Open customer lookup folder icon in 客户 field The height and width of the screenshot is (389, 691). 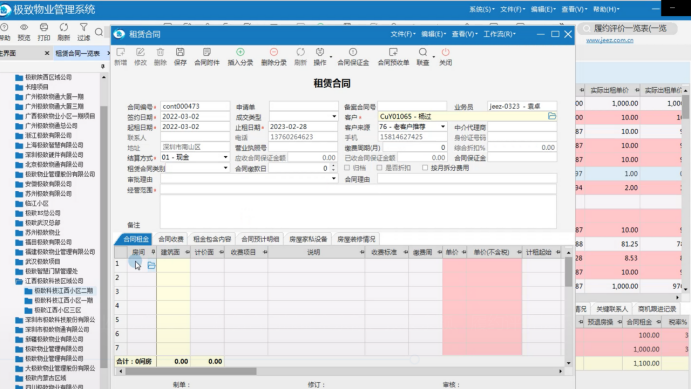pos(552,116)
